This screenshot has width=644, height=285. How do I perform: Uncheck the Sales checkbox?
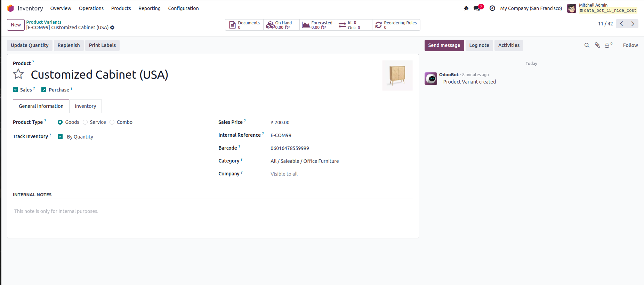(15, 90)
